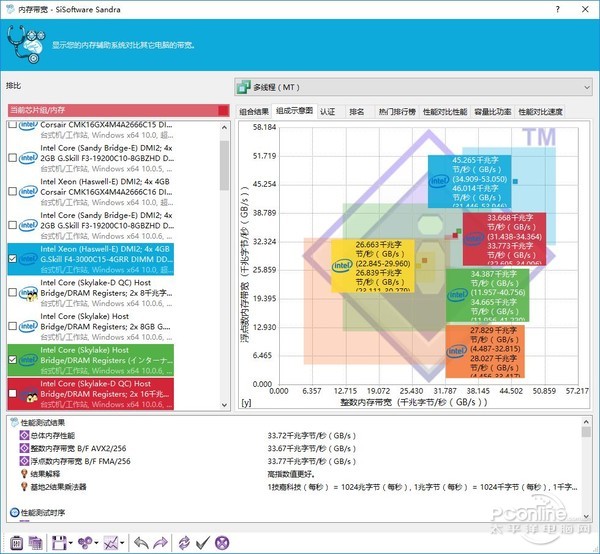Viewport: 600px width, 554px height.
Task: Toggle checkbox for Sandy Bridge-E Windows 10.0.5 row
Action: (13, 158)
